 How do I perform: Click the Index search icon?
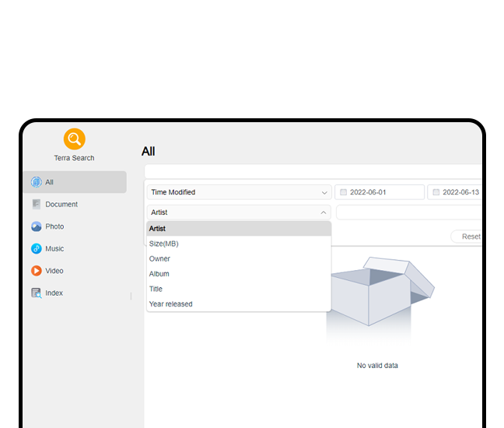click(x=36, y=293)
